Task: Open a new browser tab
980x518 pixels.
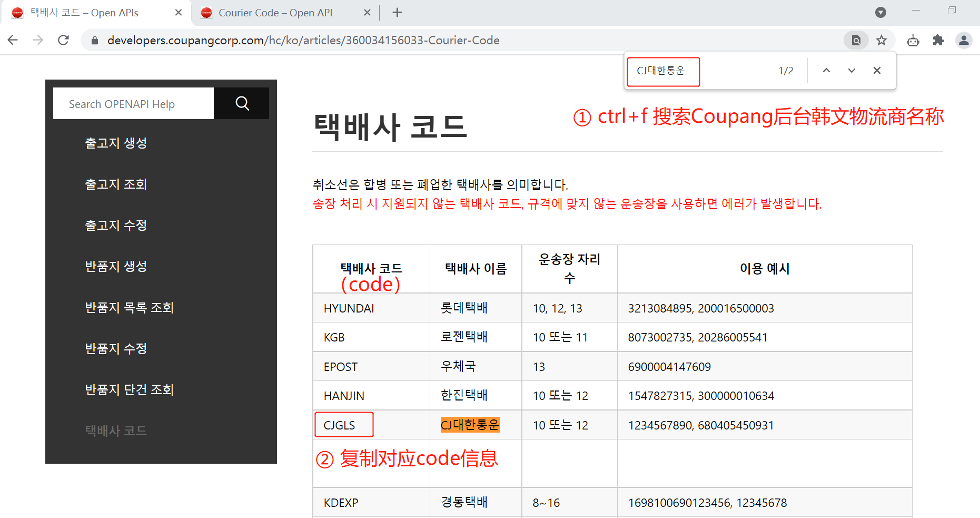Action: tap(397, 13)
